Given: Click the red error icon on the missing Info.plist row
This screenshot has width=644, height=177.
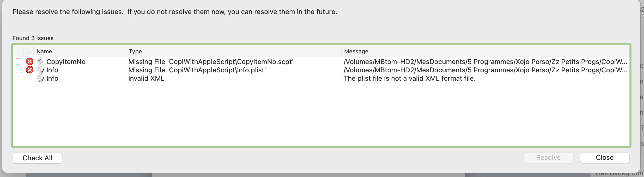Looking at the screenshot, I should (30, 70).
